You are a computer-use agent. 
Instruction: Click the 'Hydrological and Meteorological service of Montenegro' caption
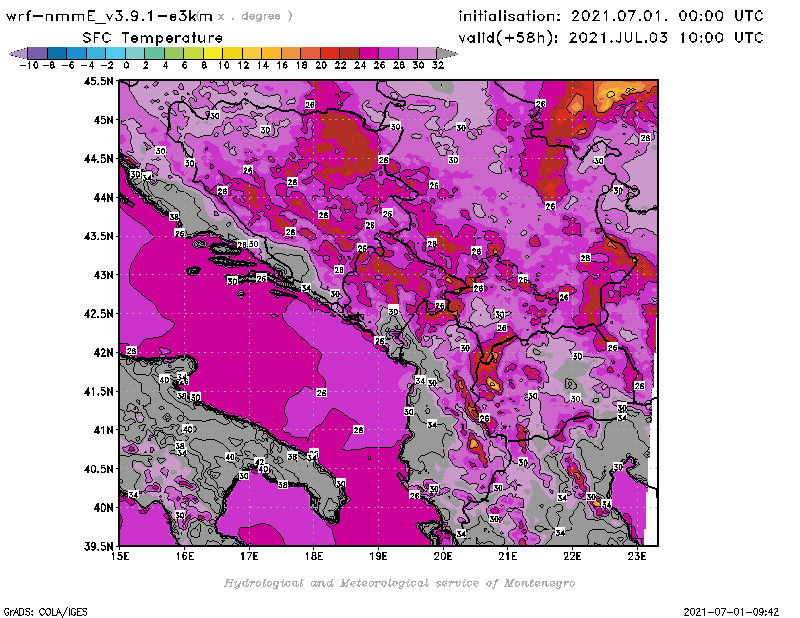(399, 583)
